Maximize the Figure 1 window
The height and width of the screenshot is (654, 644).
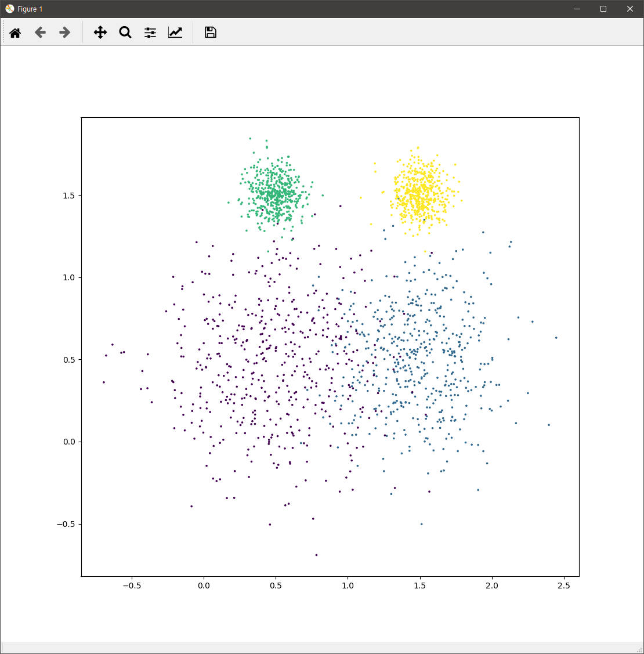tap(603, 9)
